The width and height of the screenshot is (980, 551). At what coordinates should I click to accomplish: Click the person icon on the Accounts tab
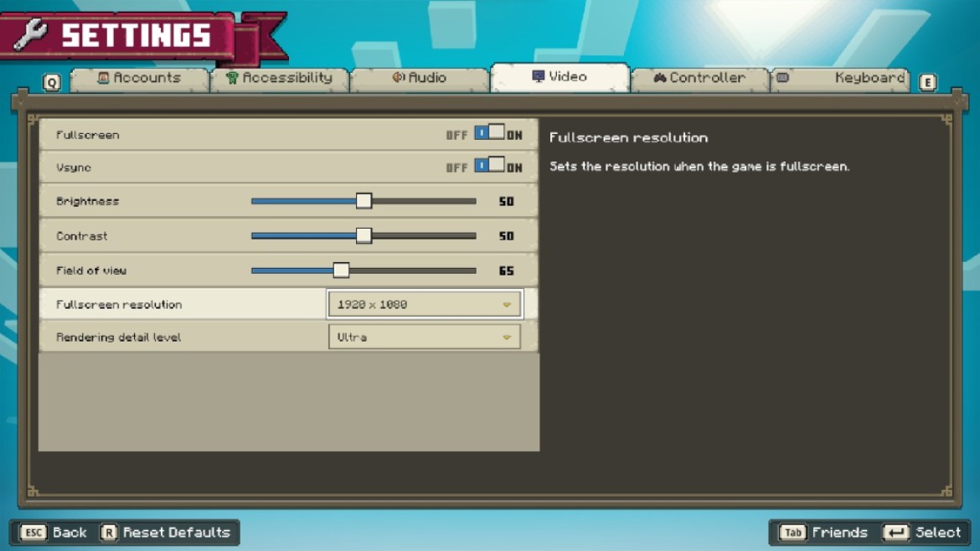104,78
